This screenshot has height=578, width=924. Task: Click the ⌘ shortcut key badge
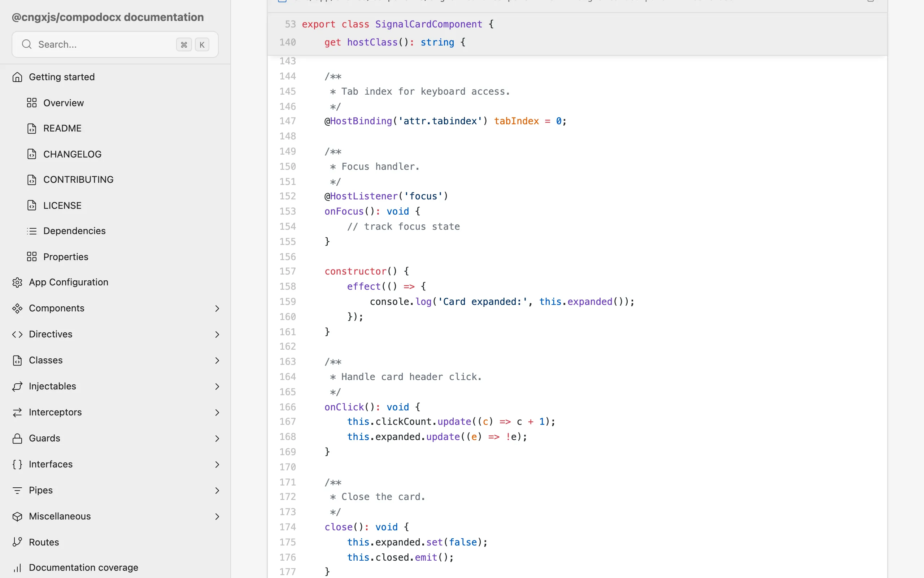point(184,45)
